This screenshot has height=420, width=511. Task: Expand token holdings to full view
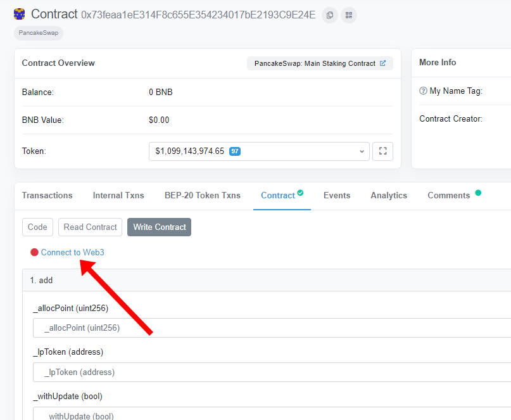[x=382, y=151]
